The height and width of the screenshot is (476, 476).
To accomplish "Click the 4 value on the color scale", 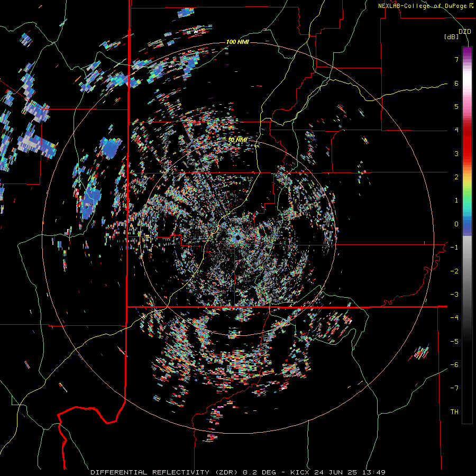I will [x=456, y=130].
